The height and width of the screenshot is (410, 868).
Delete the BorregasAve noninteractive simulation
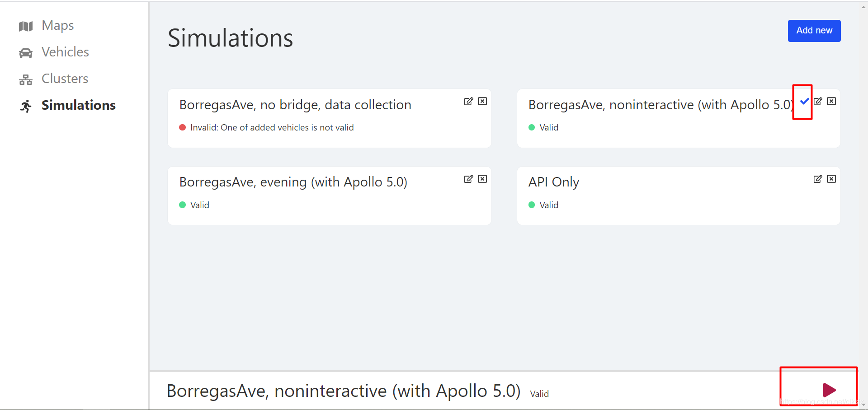[831, 101]
